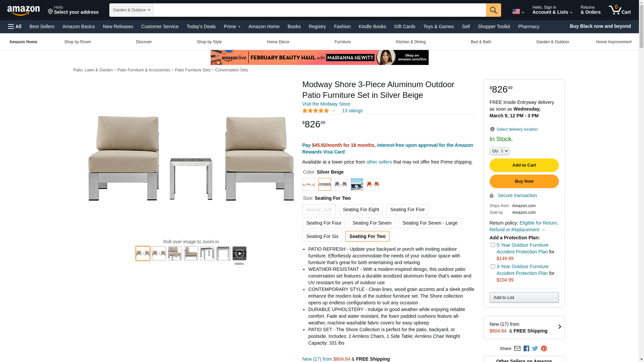644x362 pixels.
Task: Share via Facebook icon
Action: click(x=526, y=349)
